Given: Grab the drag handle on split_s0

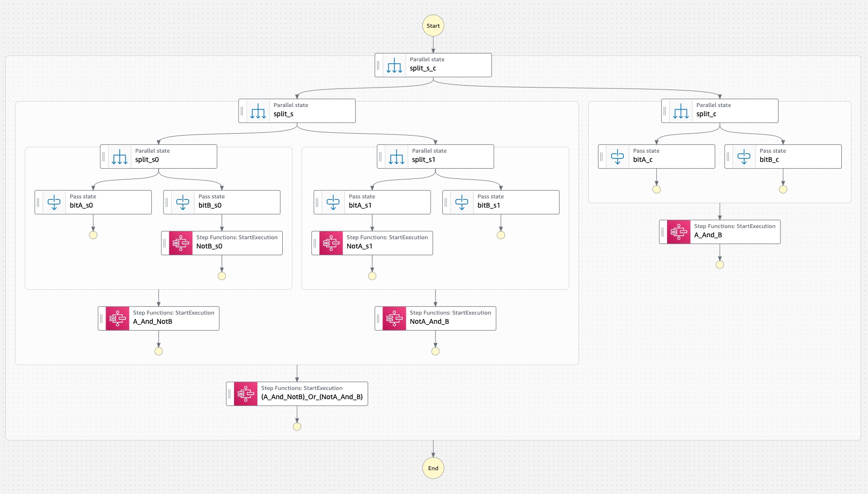Looking at the screenshot, I should pyautogui.click(x=104, y=157).
